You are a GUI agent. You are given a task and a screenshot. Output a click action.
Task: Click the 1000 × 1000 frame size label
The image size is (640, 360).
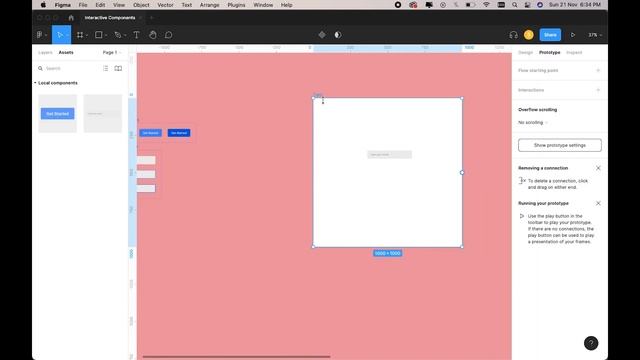pyautogui.click(x=387, y=253)
